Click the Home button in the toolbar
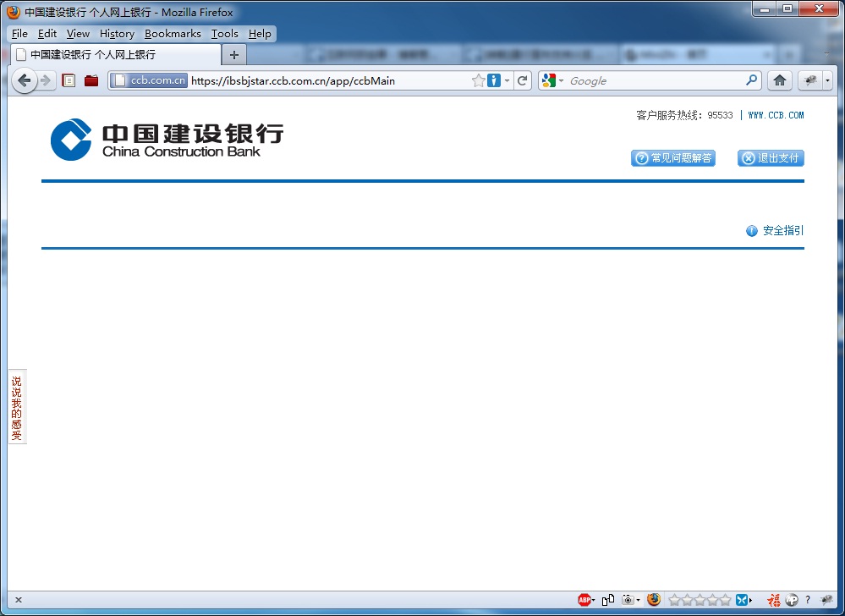 [779, 80]
